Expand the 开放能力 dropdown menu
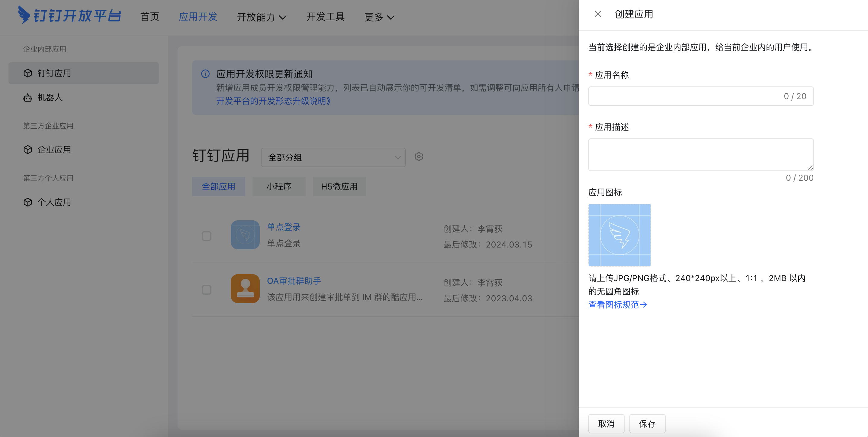Viewport: 868px width, 437px height. (x=262, y=17)
